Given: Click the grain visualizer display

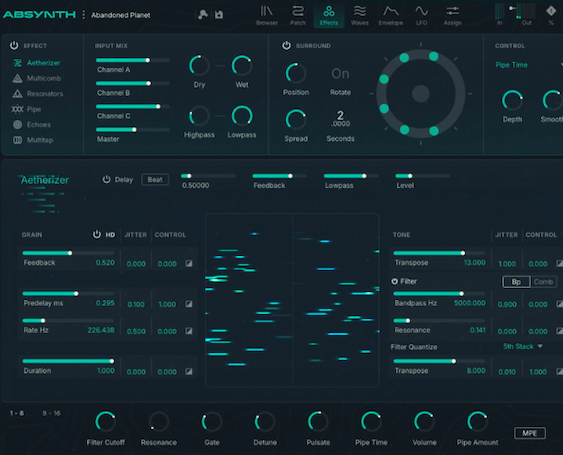Looking at the screenshot, I should [x=292, y=300].
